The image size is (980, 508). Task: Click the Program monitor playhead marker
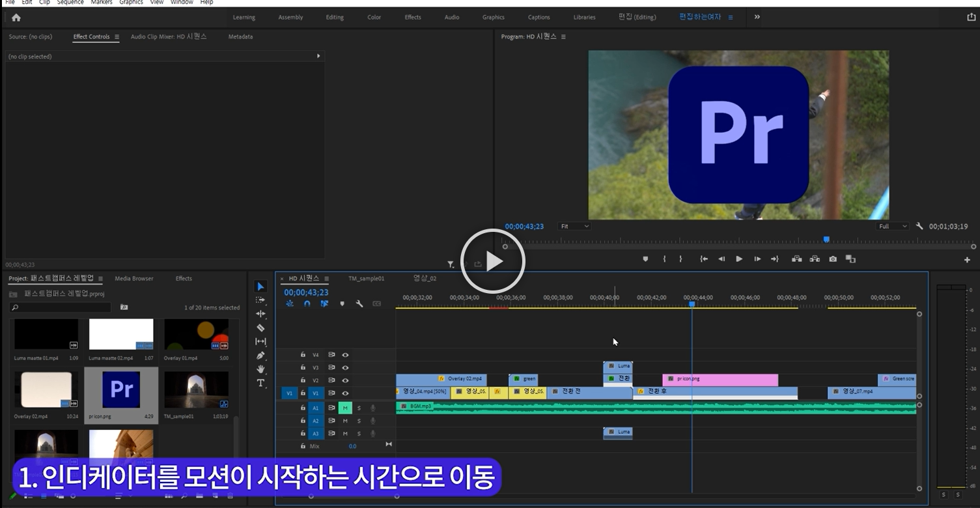[826, 240]
